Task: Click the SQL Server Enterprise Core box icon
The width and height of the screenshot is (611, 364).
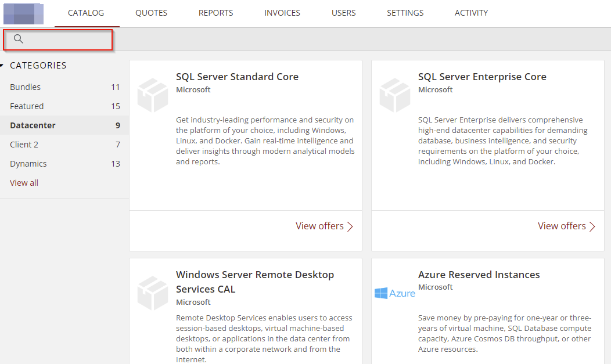Action: pyautogui.click(x=395, y=95)
